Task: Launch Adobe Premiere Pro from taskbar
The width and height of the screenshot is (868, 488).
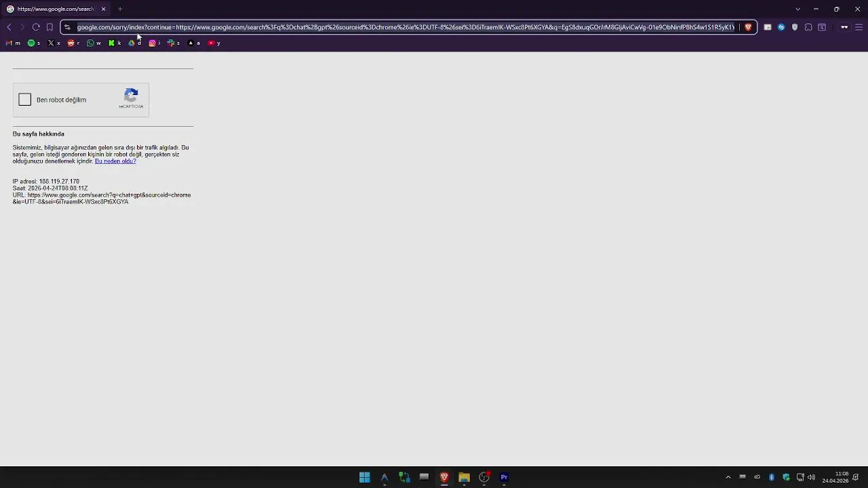Action: click(x=504, y=477)
